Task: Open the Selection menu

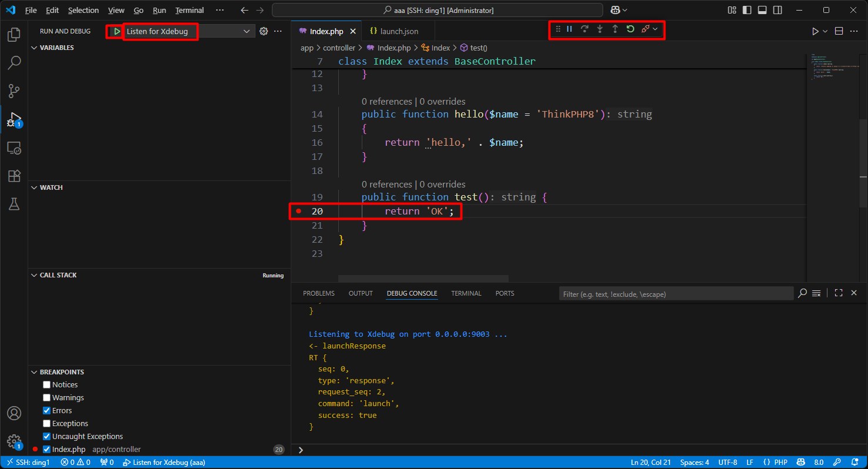Action: [x=83, y=10]
